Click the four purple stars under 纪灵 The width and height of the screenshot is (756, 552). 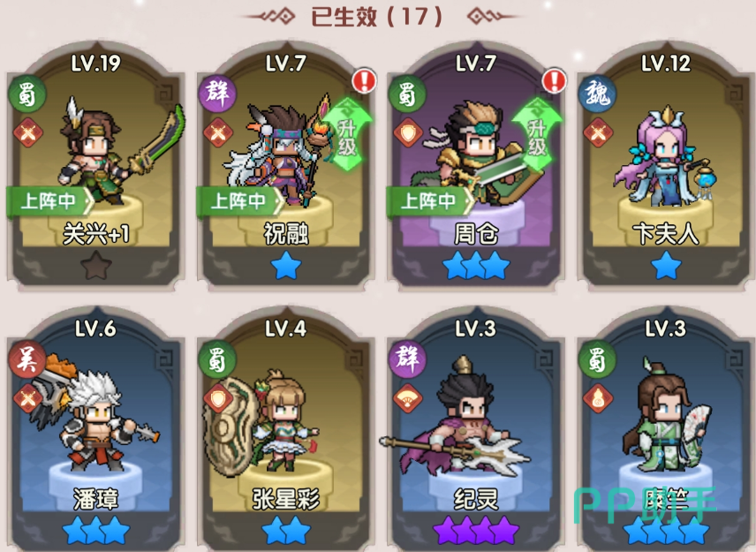tap(476, 531)
